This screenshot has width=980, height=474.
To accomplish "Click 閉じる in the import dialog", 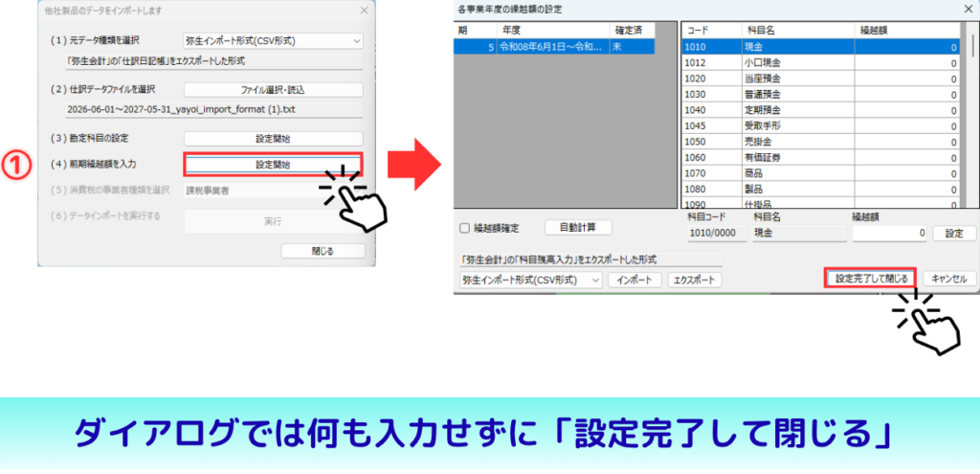I will (x=323, y=251).
